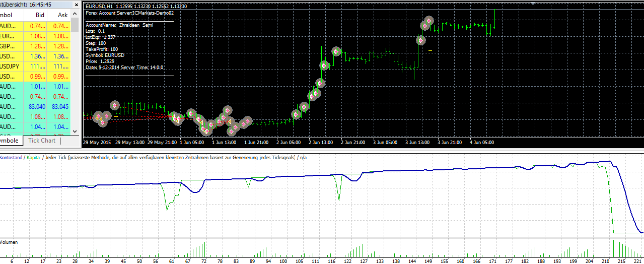Click the Lots: 0.1 chart label

tap(95, 31)
